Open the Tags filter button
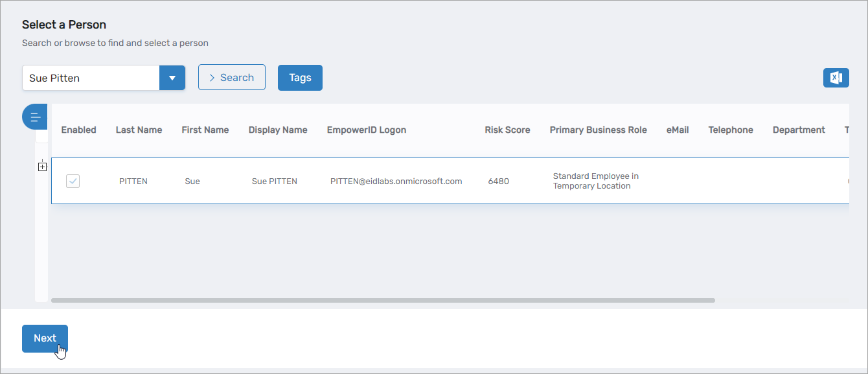 click(300, 78)
